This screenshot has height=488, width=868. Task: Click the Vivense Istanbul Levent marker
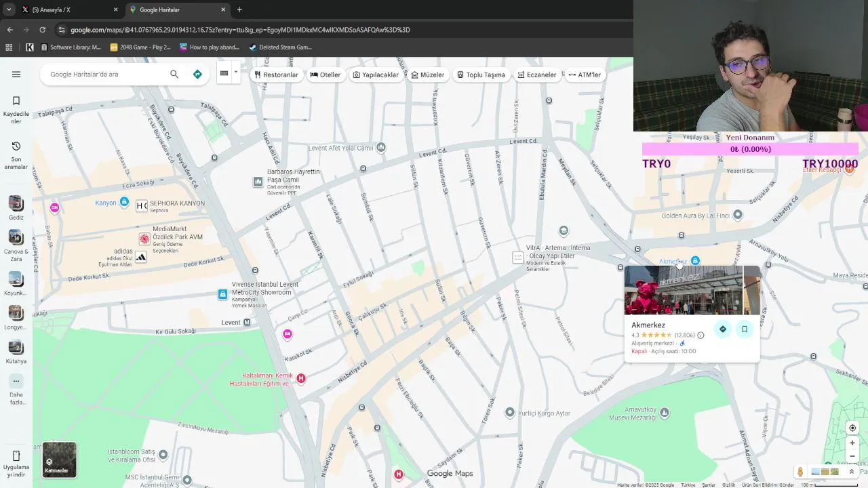(222, 294)
